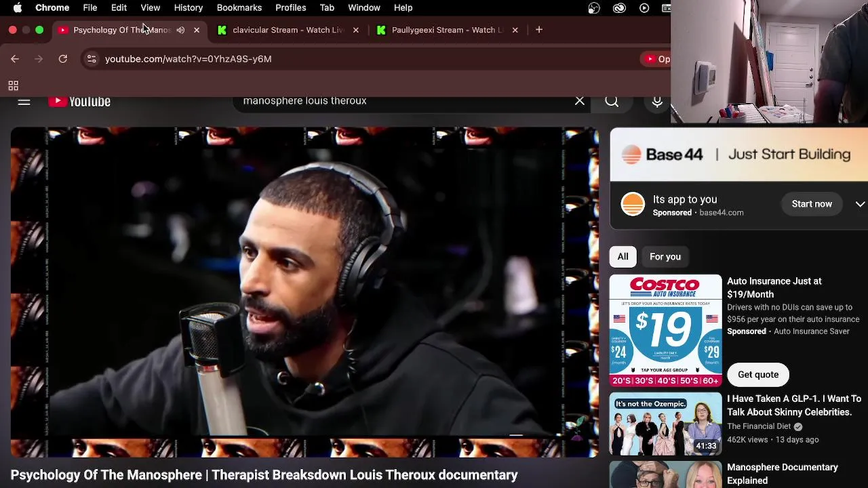Select the All filter chip

coord(623,257)
